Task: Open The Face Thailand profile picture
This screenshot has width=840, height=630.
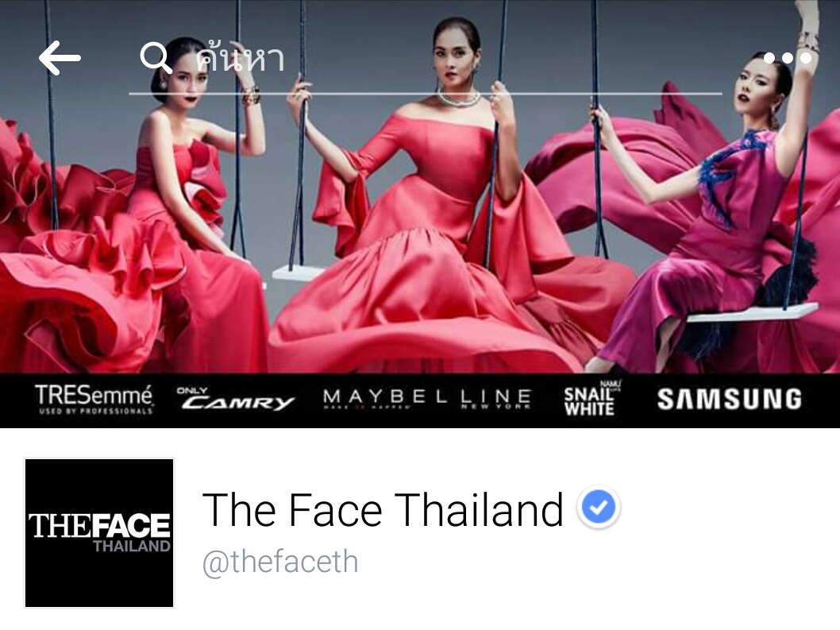Action: [99, 533]
